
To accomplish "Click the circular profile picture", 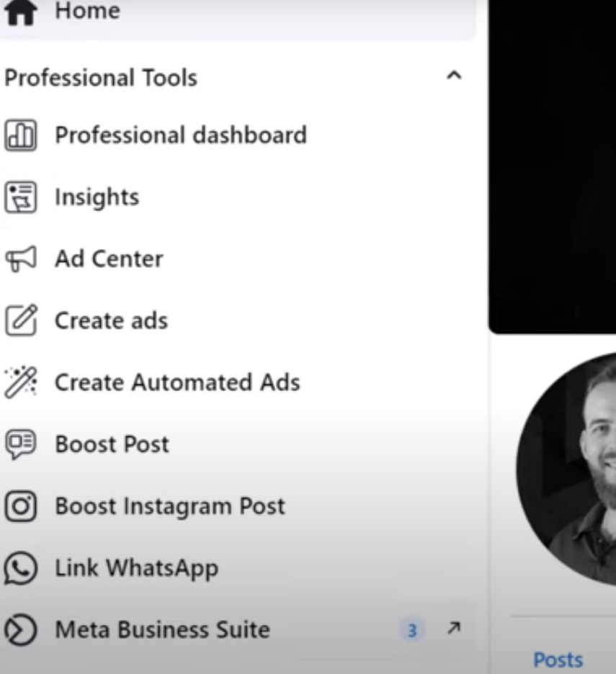I will pos(566,469).
